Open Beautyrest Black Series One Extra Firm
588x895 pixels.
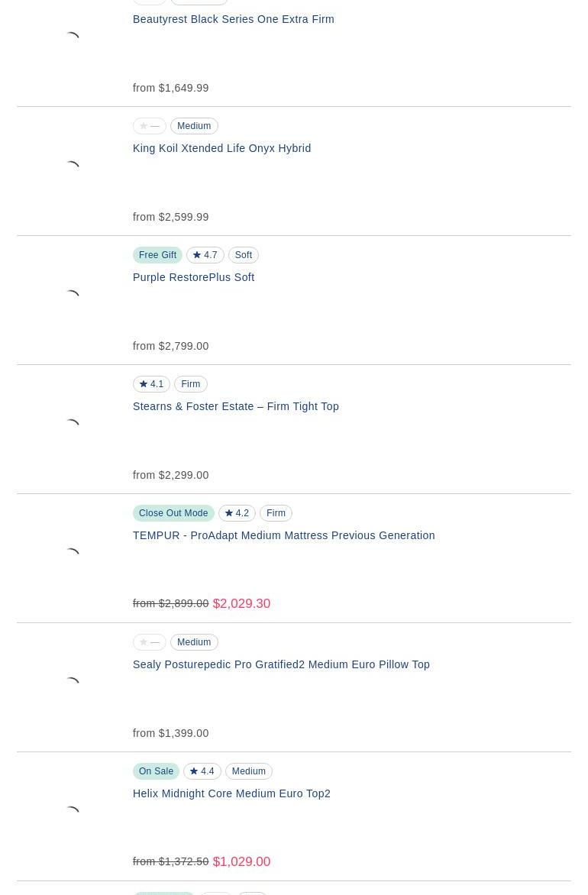tap(233, 19)
